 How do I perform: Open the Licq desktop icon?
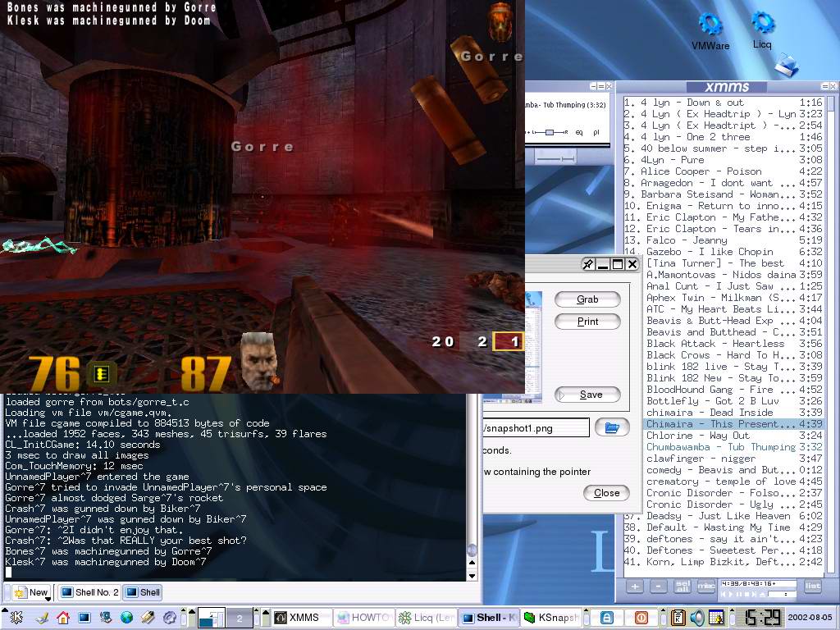click(762, 30)
